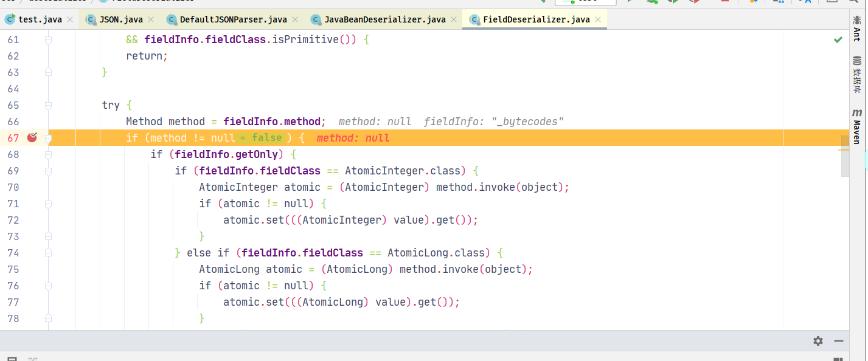Open the Database tool window in sidebar
Screen dimensions: 868x361
(x=857, y=75)
